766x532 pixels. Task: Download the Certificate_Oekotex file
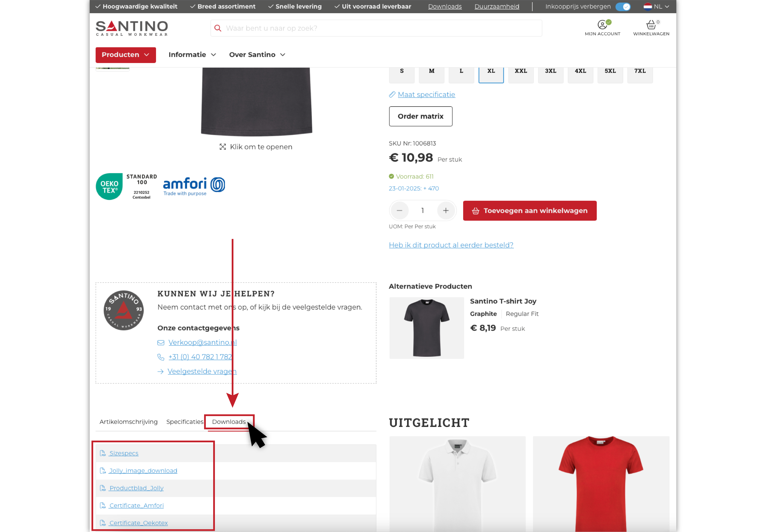click(x=138, y=523)
